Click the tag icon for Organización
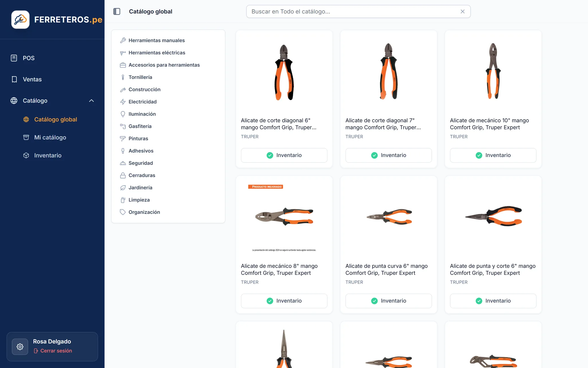 click(x=123, y=212)
